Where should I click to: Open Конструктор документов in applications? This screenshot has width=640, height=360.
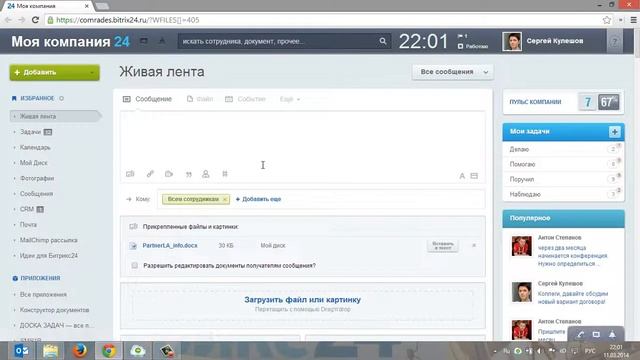pyautogui.click(x=54, y=310)
